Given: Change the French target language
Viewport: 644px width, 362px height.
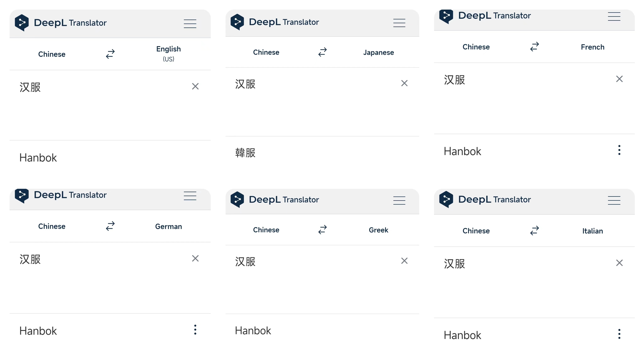Looking at the screenshot, I should pyautogui.click(x=592, y=47).
